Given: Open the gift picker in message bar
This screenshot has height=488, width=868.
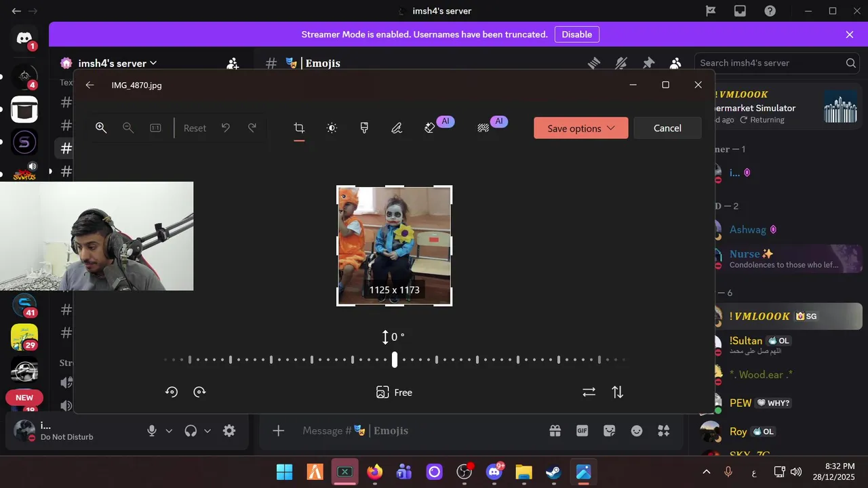Looking at the screenshot, I should (555, 430).
